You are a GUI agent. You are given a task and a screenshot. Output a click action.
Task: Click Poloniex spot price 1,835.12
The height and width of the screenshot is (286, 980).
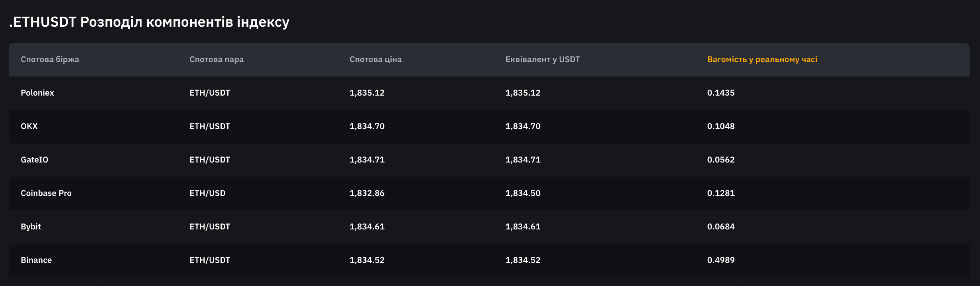(x=367, y=93)
